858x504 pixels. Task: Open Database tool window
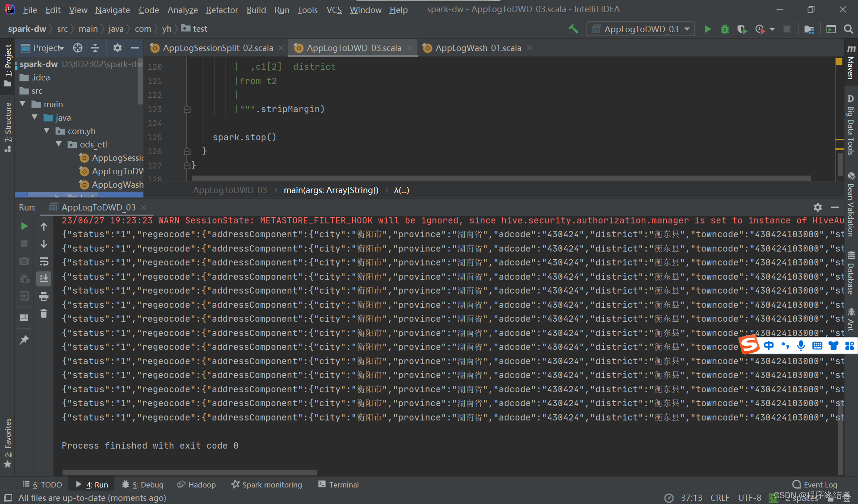point(851,274)
